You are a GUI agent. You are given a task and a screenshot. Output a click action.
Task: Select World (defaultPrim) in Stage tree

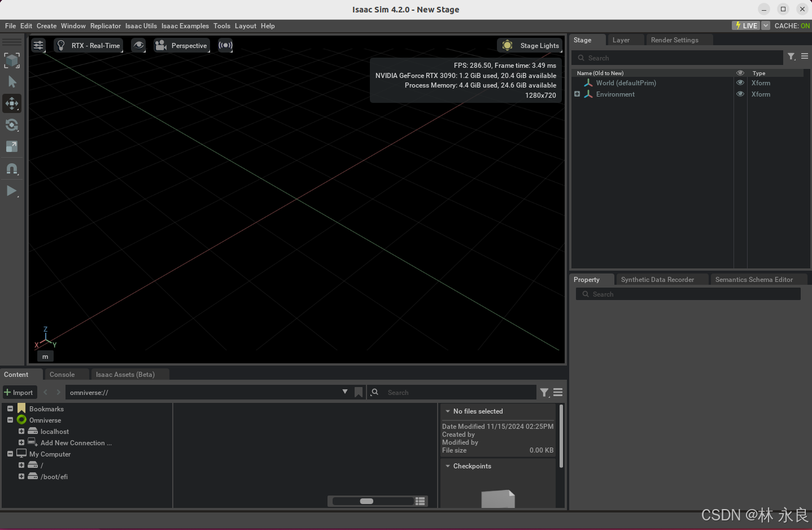[626, 83]
